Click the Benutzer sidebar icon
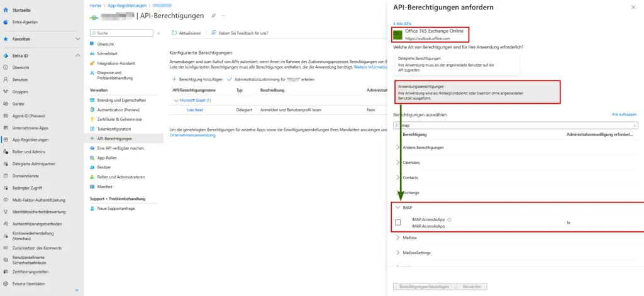Screen dimensions: 644x296 coord(6,80)
